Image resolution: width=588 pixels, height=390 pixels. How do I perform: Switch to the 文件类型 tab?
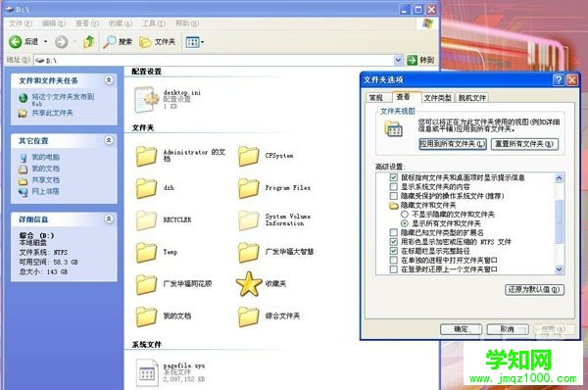click(437, 98)
